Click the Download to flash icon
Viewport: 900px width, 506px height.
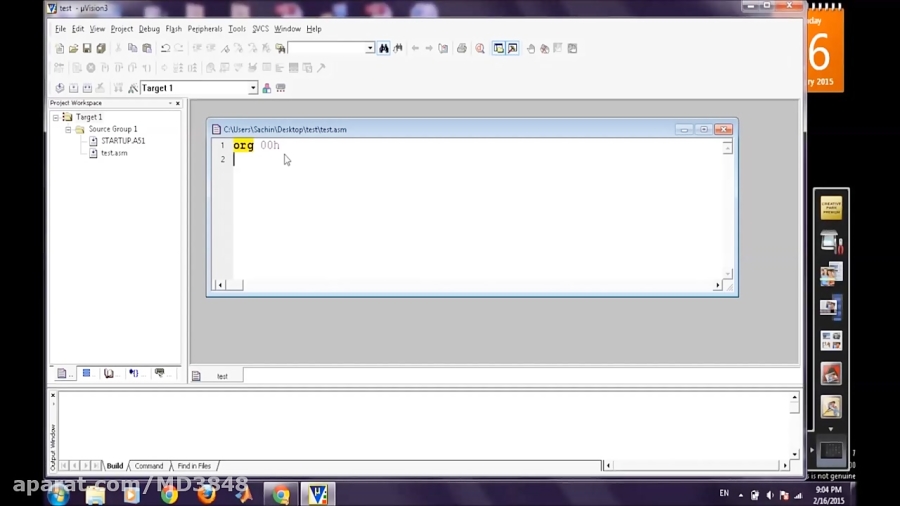(118, 88)
